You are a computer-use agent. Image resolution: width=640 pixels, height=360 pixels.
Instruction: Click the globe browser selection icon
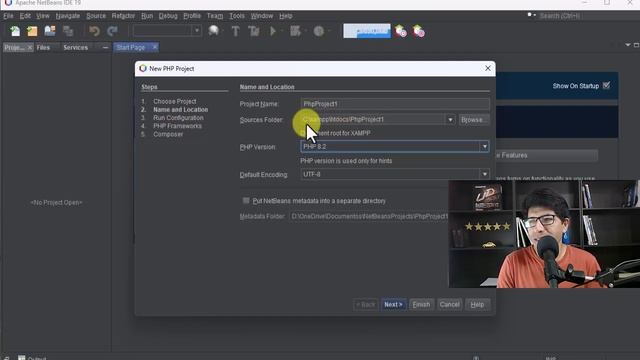pos(213,31)
